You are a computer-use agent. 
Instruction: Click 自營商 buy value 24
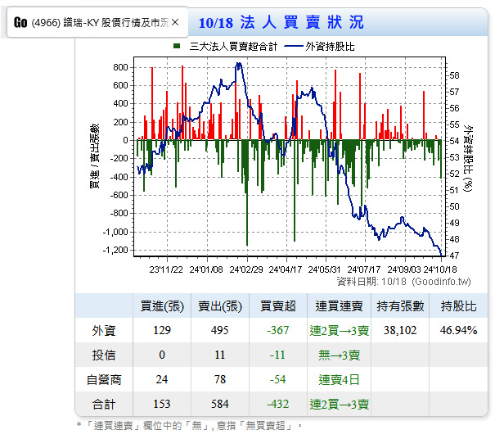(162, 379)
